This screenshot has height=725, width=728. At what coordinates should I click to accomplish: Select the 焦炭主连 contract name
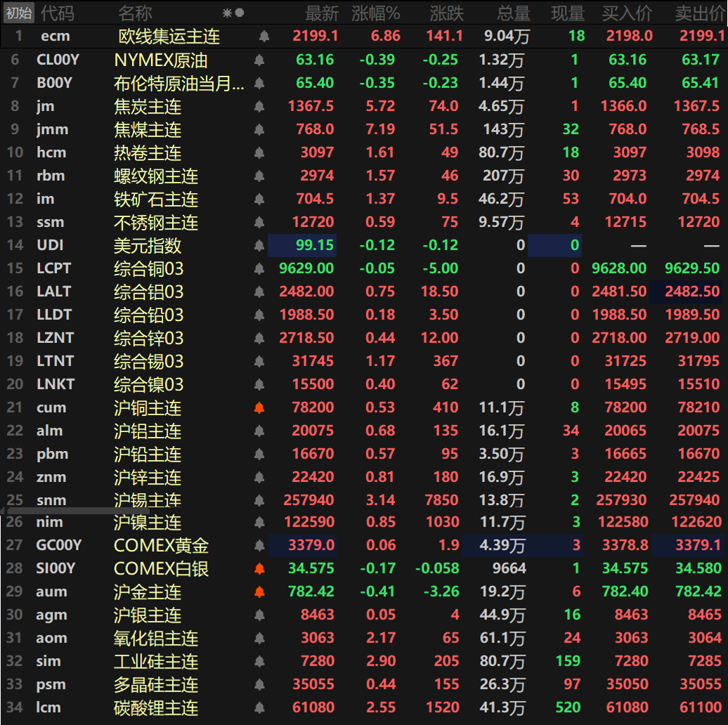(148, 106)
